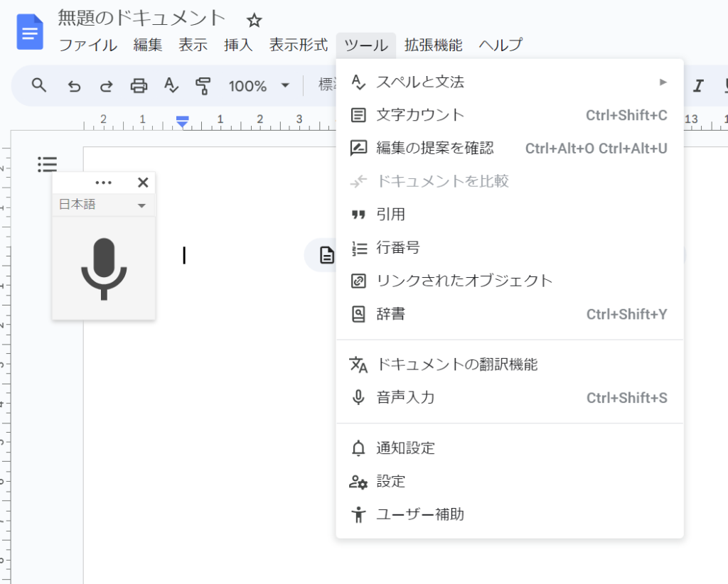This screenshot has width=728, height=584.
Task: Expand the スペルと文法 submenu
Action: (x=510, y=82)
